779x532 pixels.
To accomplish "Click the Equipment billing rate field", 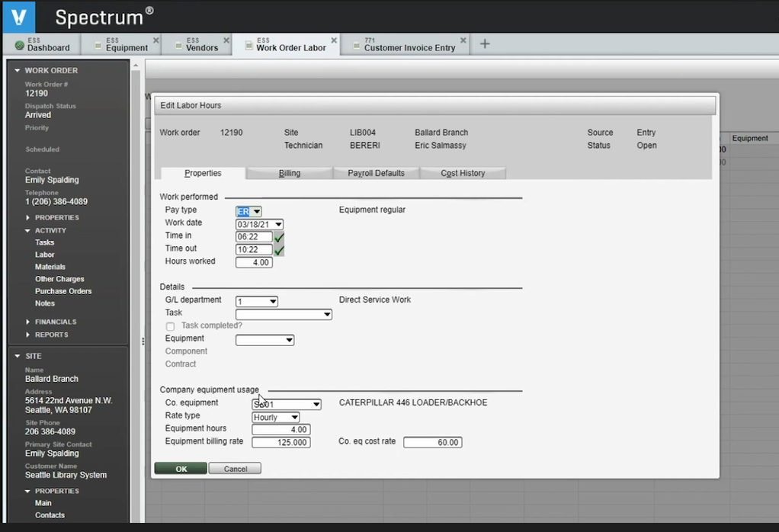I will click(x=281, y=443).
